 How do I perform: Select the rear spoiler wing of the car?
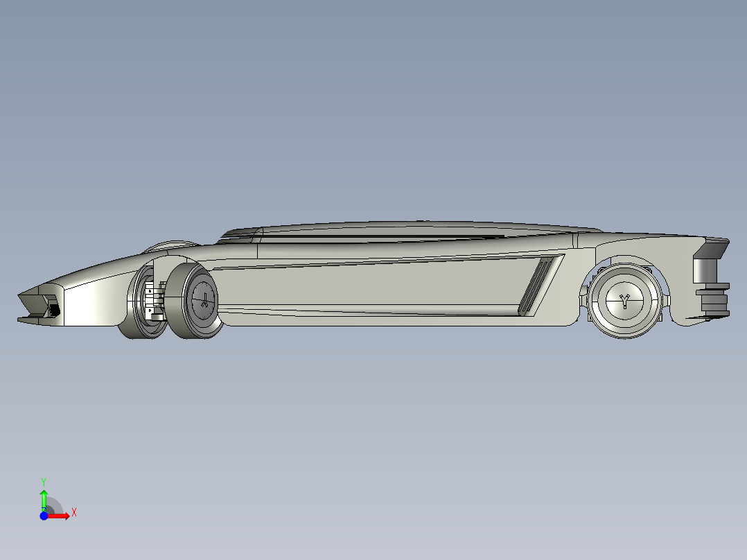pos(713,248)
